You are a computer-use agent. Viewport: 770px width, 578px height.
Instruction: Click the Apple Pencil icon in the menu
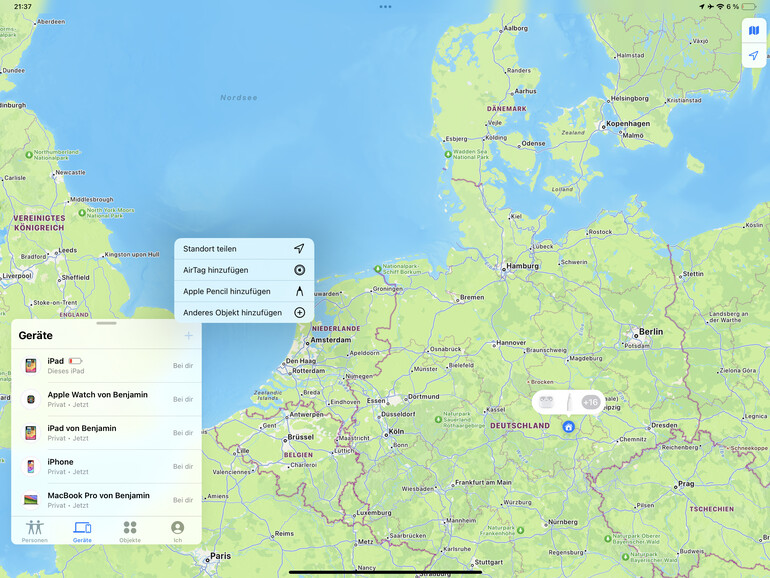pyautogui.click(x=300, y=291)
